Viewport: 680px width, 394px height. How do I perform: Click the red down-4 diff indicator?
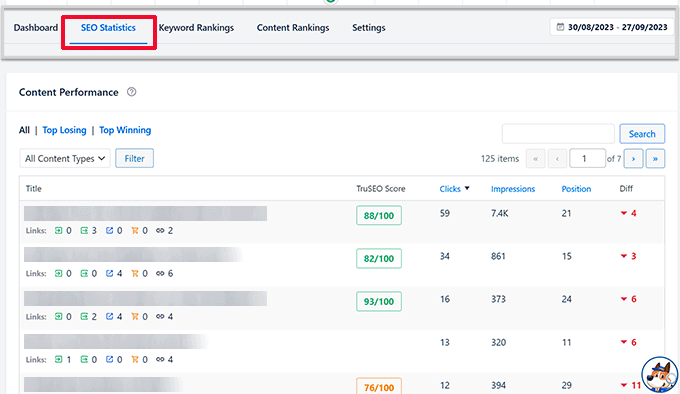click(x=628, y=213)
